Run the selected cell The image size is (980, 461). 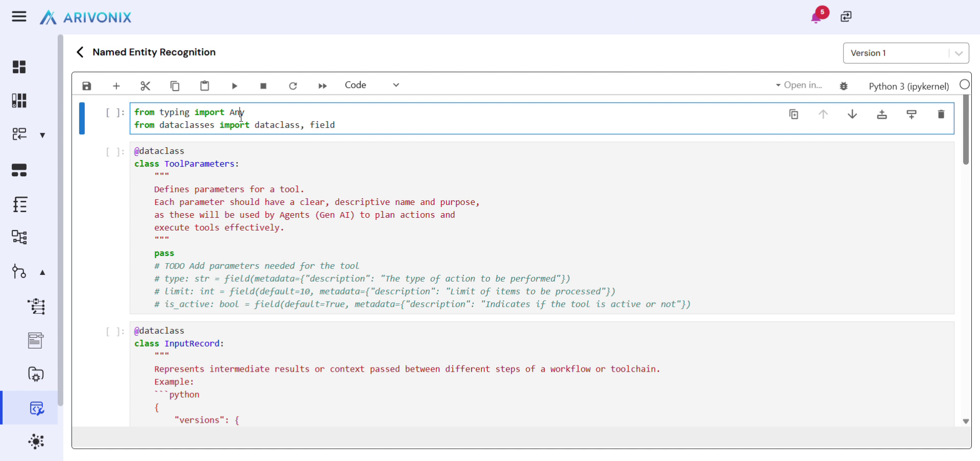[x=235, y=86]
